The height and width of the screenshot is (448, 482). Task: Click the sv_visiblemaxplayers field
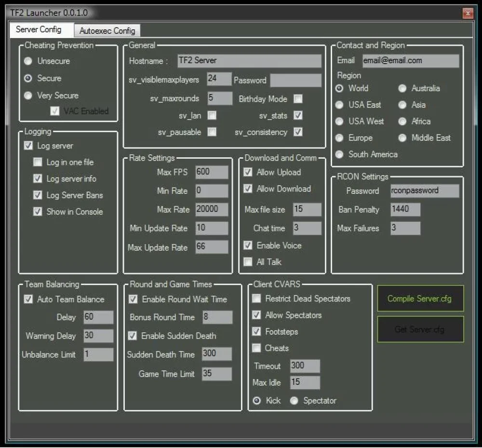pyautogui.click(x=219, y=79)
